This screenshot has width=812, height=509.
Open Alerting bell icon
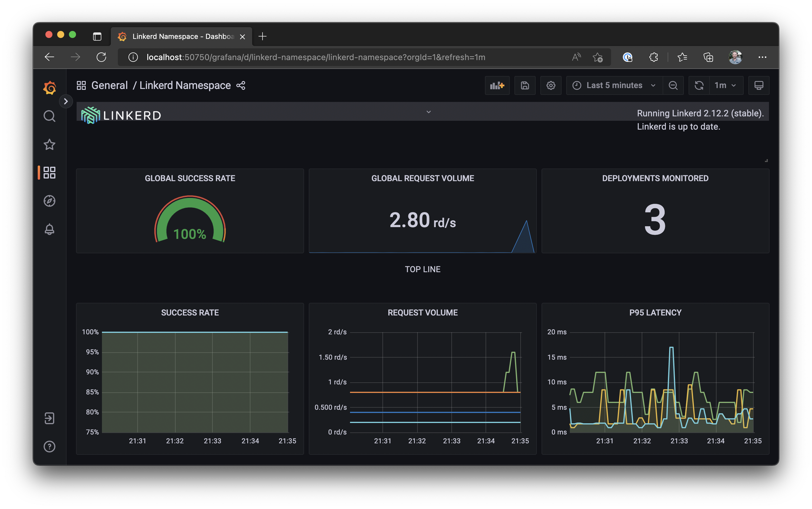[49, 229]
